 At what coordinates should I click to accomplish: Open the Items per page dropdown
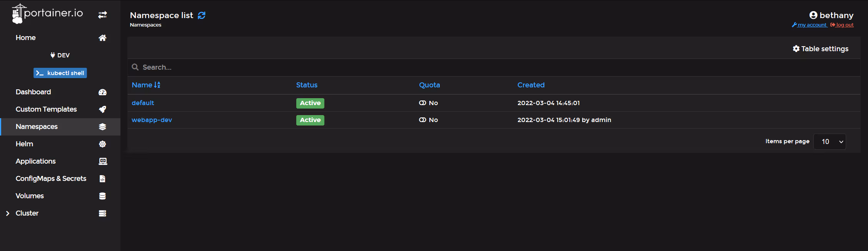coord(830,142)
